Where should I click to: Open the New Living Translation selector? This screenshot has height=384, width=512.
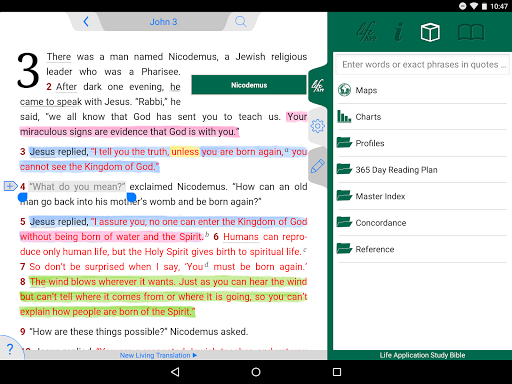click(x=158, y=355)
